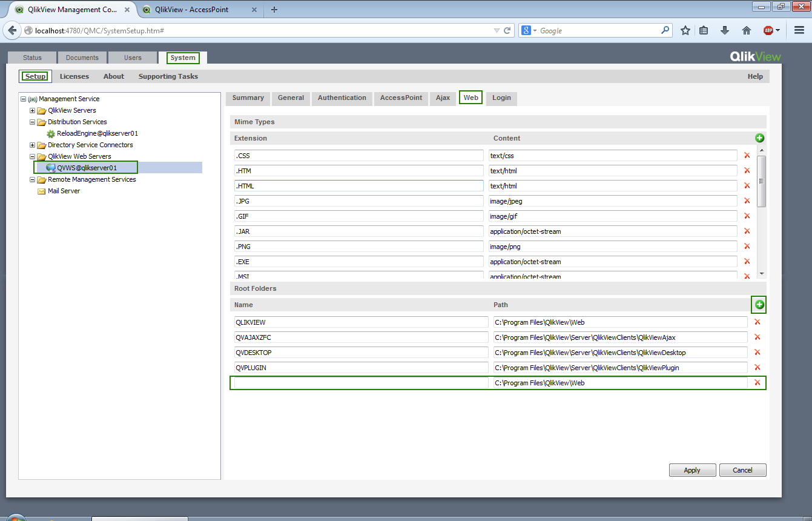Switch to the Status tab
This screenshot has width=812, height=521.
[32, 58]
